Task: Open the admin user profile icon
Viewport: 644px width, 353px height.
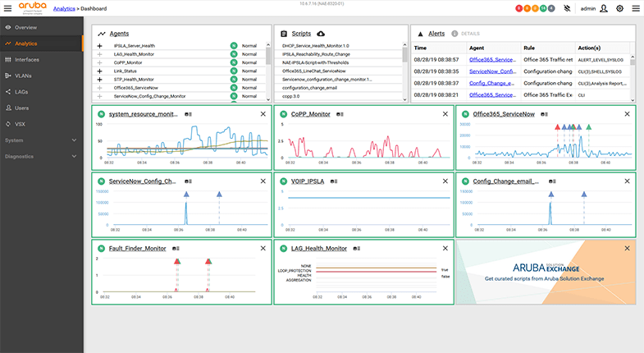Action: [603, 8]
